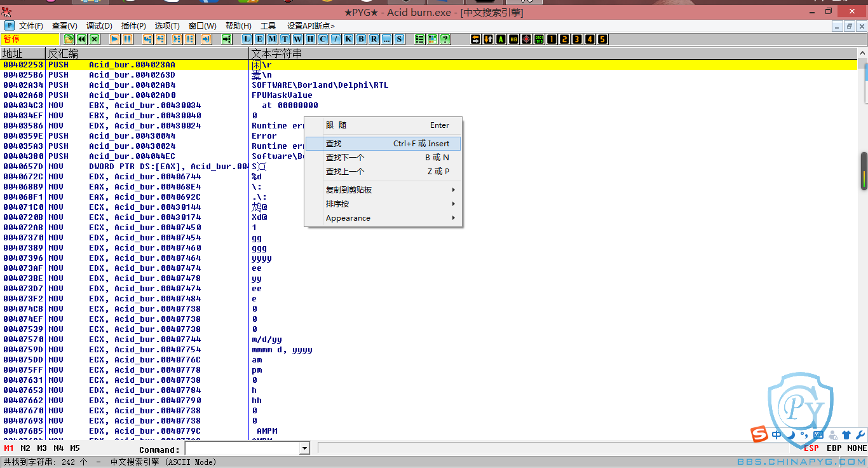
Task: Open the Log window with L button
Action: point(247,39)
